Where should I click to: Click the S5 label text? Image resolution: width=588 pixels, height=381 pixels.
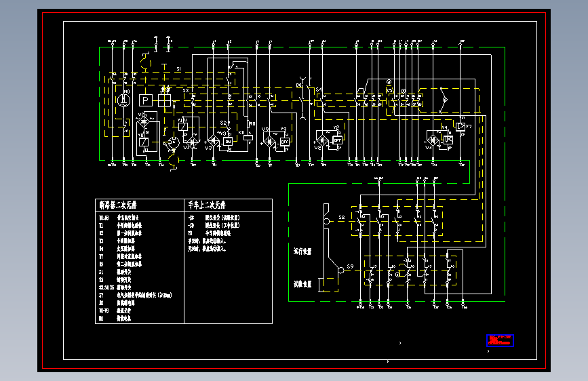(x=389, y=90)
